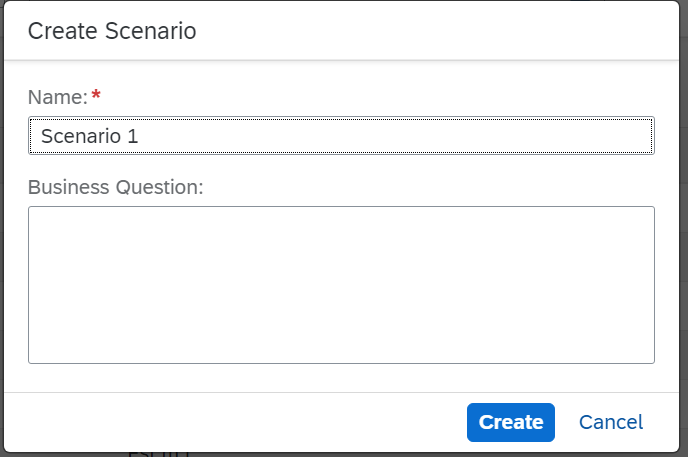Focus the Name input field
The height and width of the screenshot is (457, 688).
341,136
